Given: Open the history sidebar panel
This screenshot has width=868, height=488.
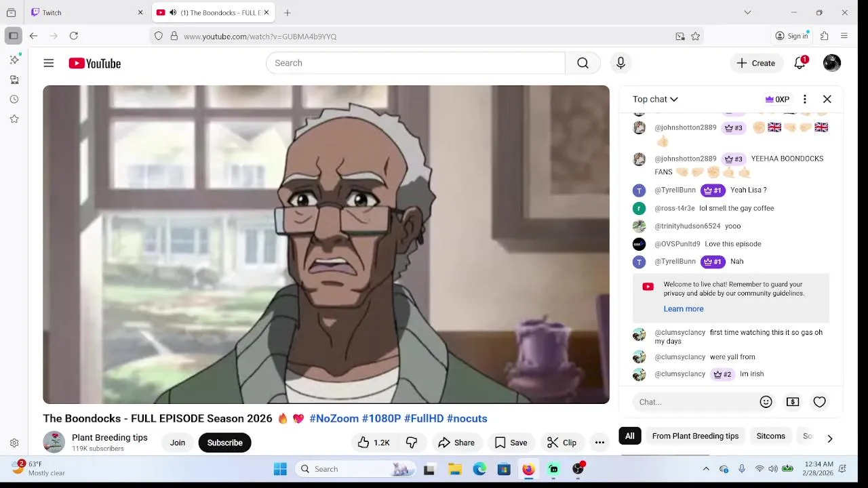Looking at the screenshot, I should point(14,99).
